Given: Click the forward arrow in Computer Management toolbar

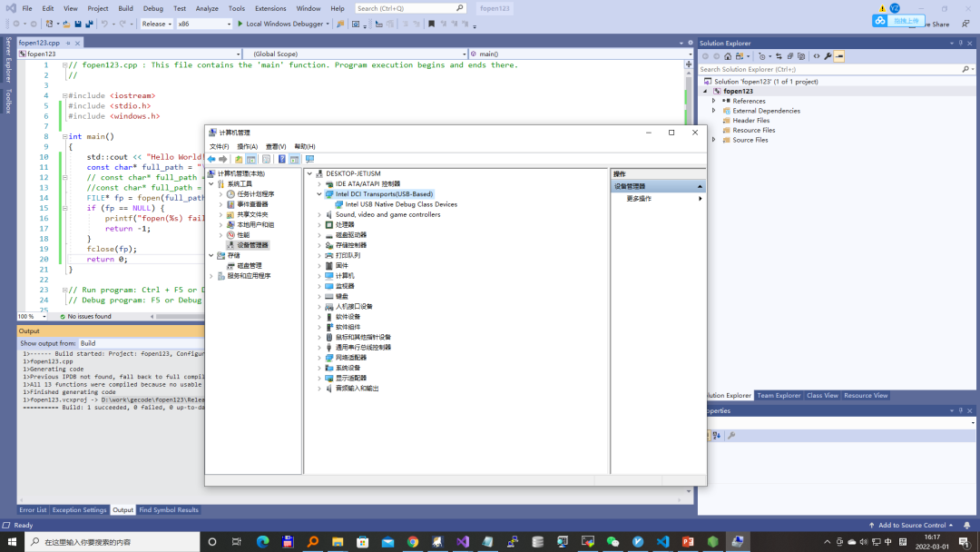Looking at the screenshot, I should coord(223,160).
